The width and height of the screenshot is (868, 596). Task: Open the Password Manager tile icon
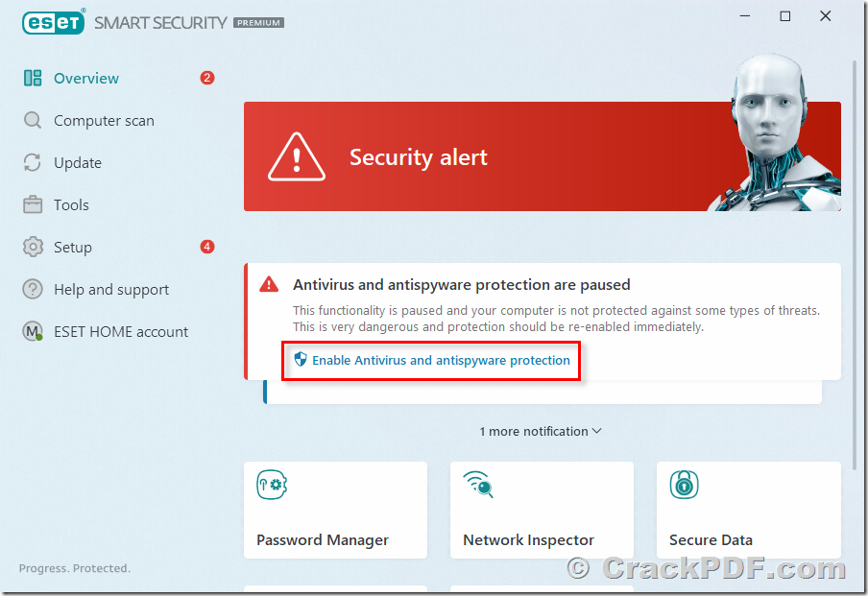pyautogui.click(x=271, y=485)
